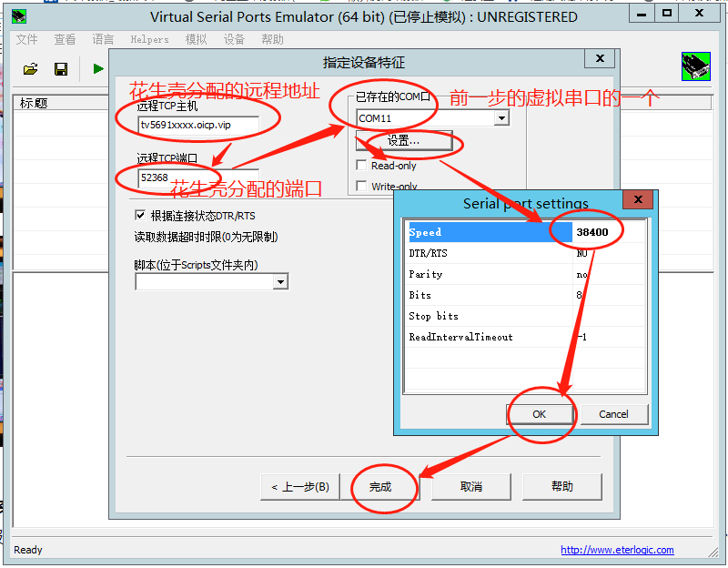Open the Helpers menu
728x568 pixels.
click(x=149, y=39)
